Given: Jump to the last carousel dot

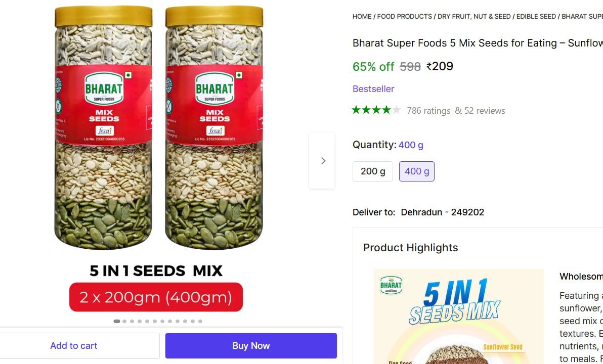Looking at the screenshot, I should [200, 321].
